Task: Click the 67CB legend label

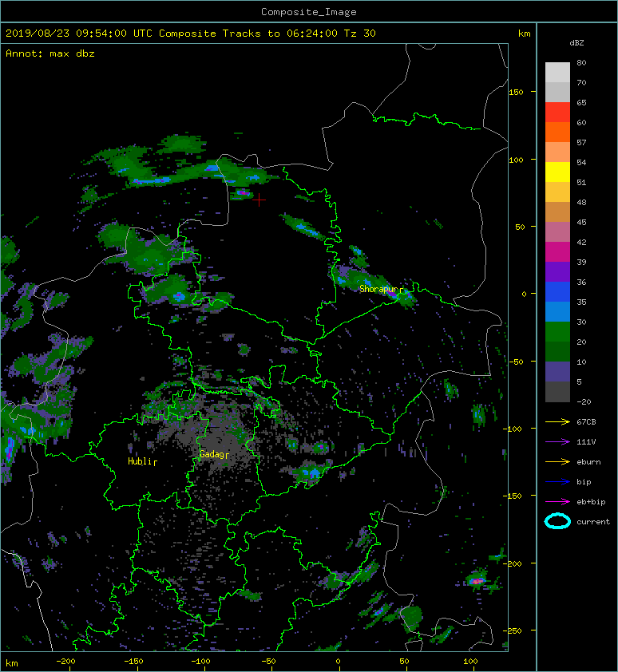Action: [586, 422]
